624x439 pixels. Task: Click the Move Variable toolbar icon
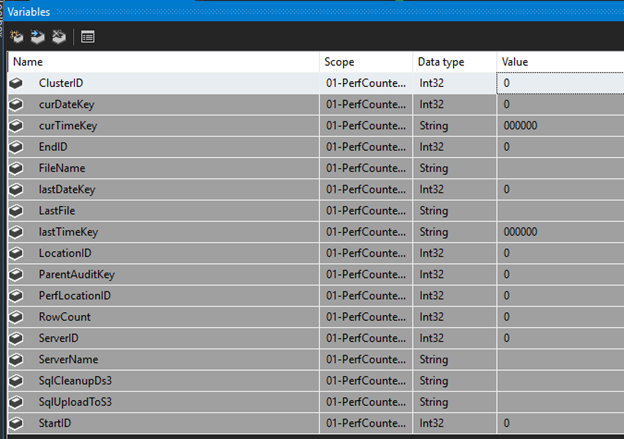[x=38, y=37]
